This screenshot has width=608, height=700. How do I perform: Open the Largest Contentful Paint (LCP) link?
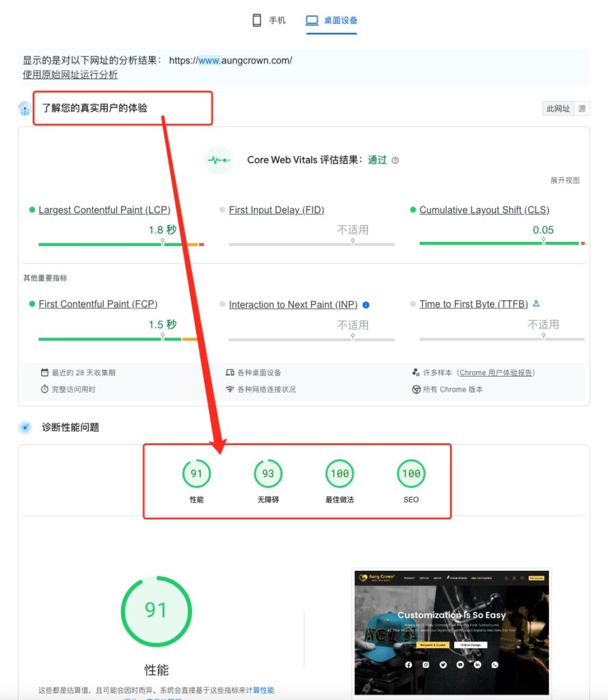(x=104, y=210)
